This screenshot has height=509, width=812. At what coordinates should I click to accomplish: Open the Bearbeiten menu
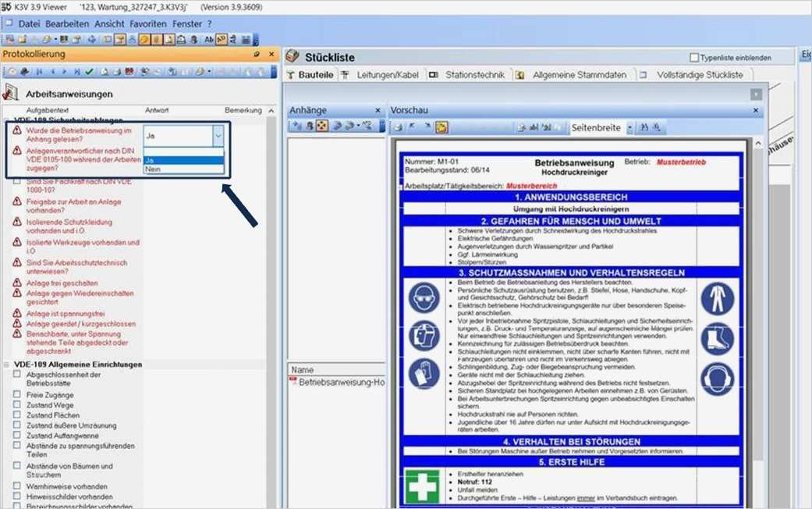click(67, 24)
